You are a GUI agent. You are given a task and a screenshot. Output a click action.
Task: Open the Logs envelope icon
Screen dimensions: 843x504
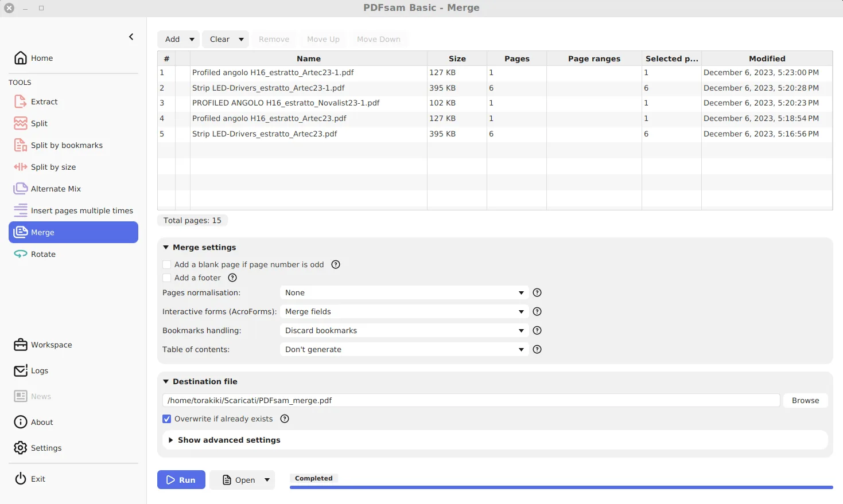(21, 370)
